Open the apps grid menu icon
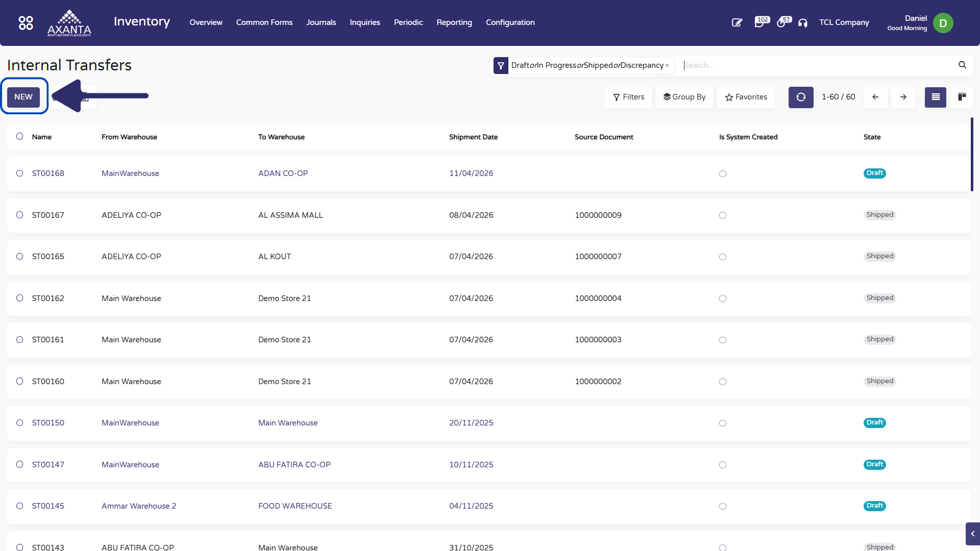The width and height of the screenshot is (980, 551). 26,23
